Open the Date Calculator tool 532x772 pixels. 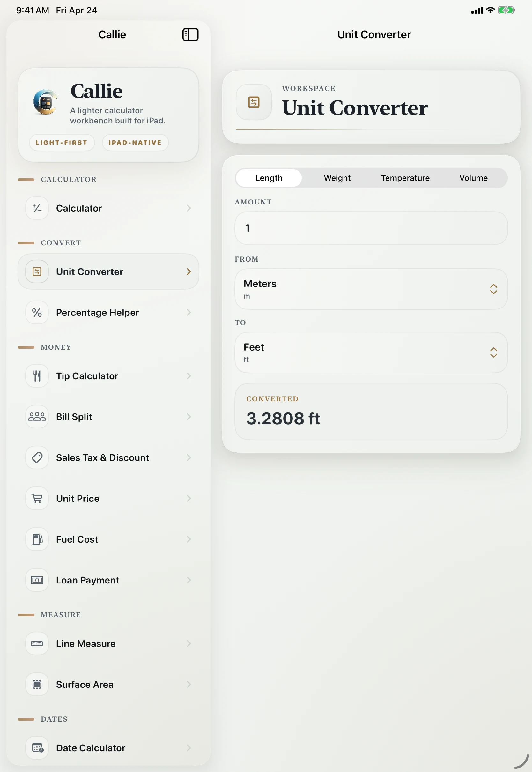[x=108, y=748]
